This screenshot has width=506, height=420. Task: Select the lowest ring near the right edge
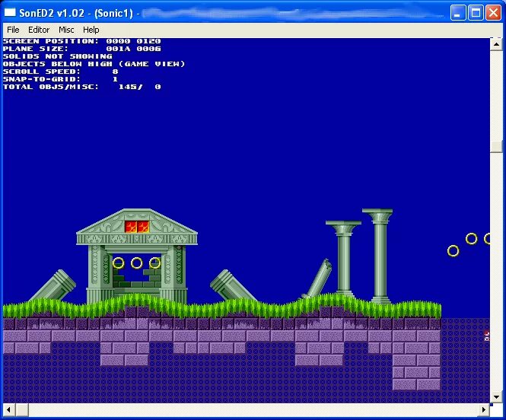453,251
